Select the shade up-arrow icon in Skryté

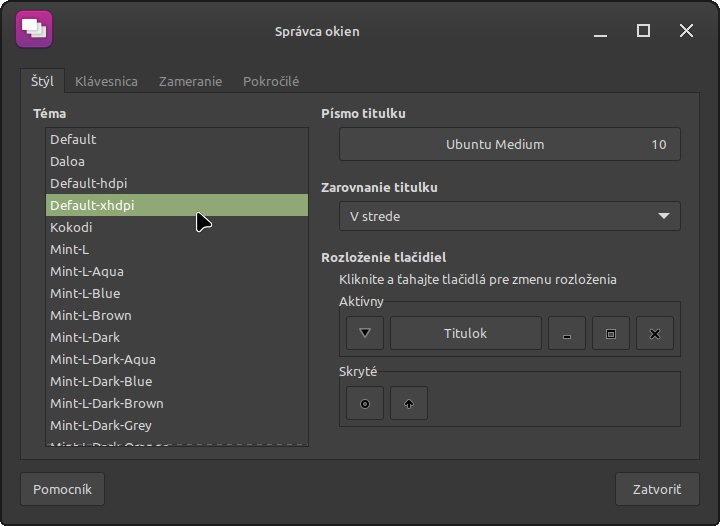pos(409,404)
